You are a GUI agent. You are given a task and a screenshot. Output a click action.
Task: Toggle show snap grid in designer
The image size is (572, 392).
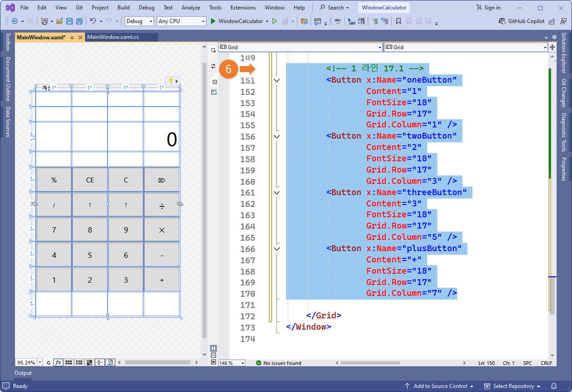[69, 362]
